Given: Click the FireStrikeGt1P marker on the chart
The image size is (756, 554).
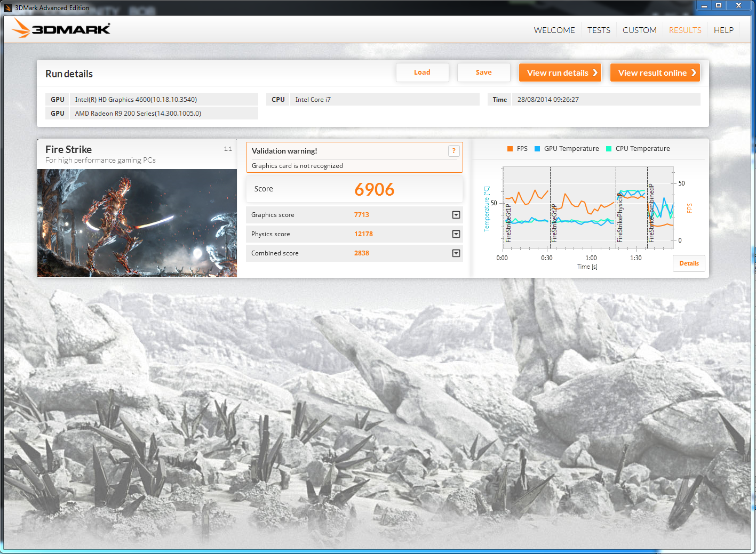Looking at the screenshot, I should click(x=508, y=223).
